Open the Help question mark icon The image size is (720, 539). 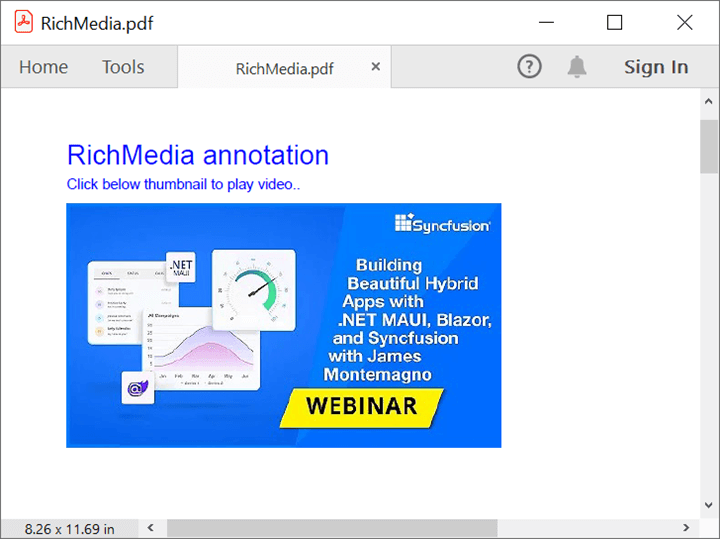[529, 67]
